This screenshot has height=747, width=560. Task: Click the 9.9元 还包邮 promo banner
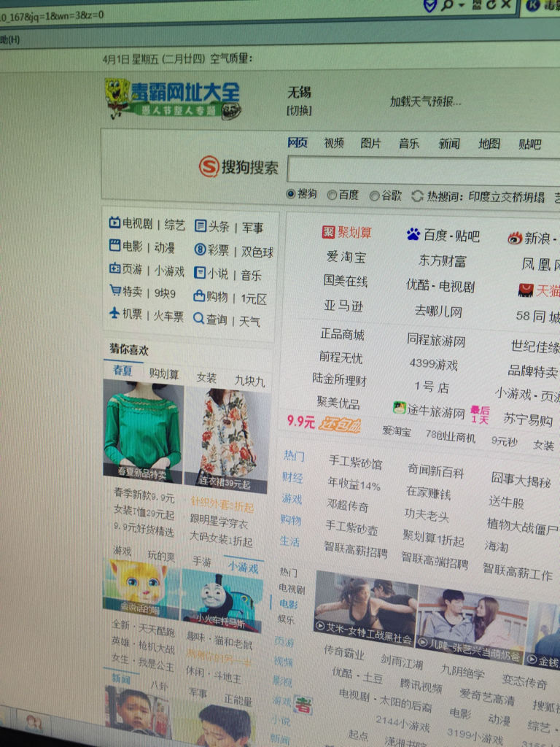point(324,422)
